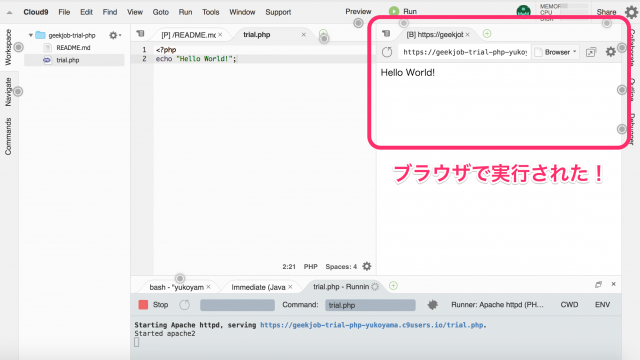Click the preview URL address field
Viewport: 640px width, 360px height.
tap(464, 52)
